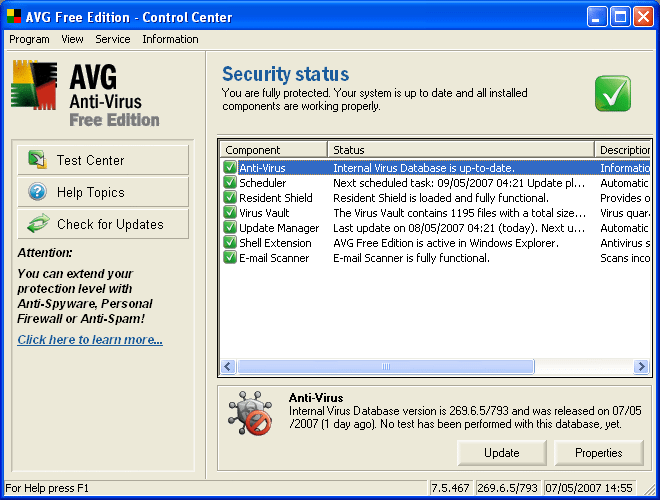Click the horizontal scrollbar thumb

[386, 366]
